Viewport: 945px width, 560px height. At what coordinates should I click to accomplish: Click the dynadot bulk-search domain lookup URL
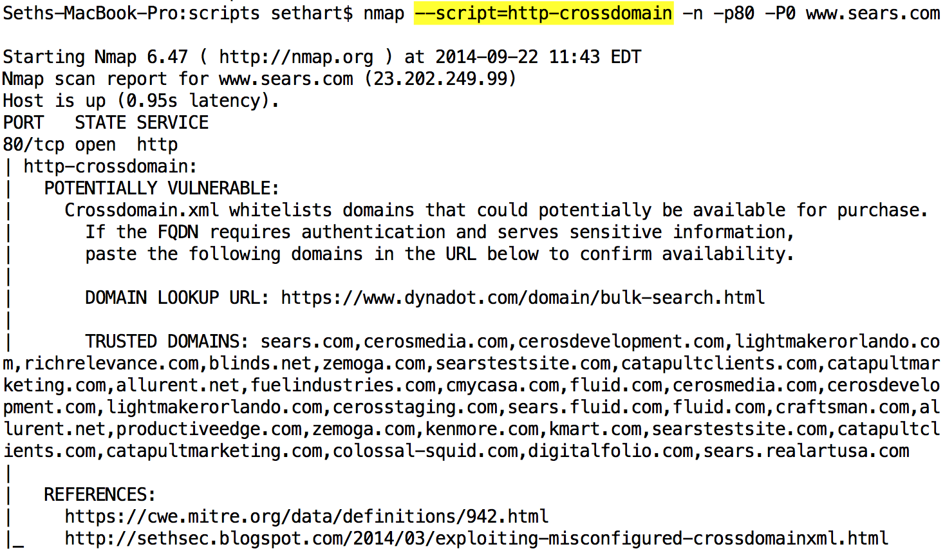(523, 298)
